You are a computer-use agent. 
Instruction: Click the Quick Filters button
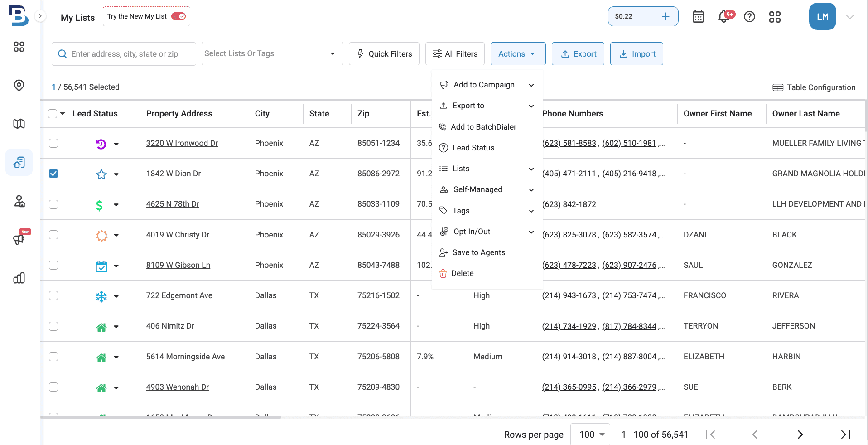(x=384, y=54)
